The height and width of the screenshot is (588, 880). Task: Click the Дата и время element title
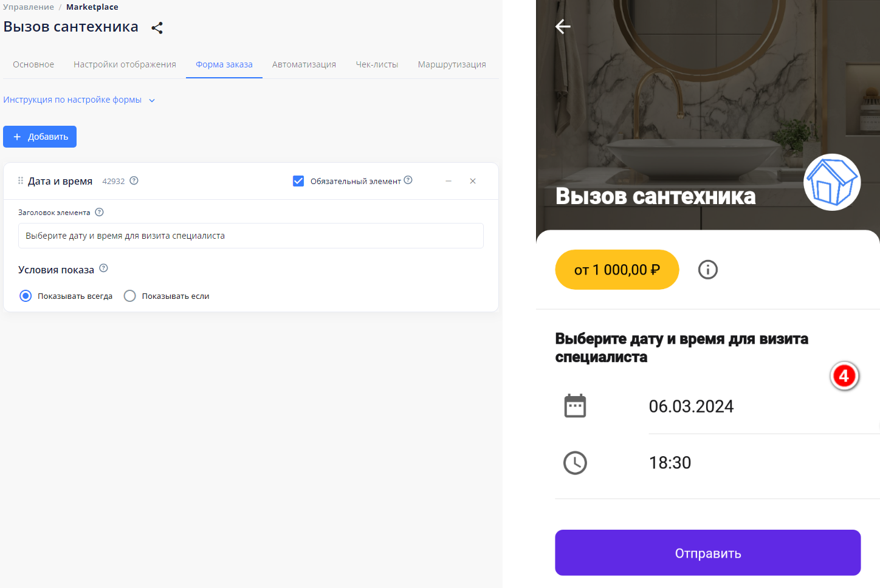60,181
